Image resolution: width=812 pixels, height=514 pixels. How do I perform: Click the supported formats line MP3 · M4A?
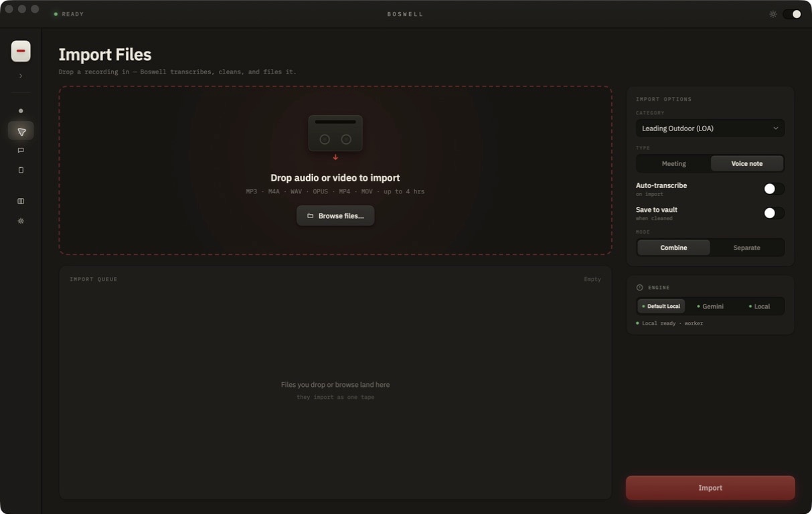point(335,191)
